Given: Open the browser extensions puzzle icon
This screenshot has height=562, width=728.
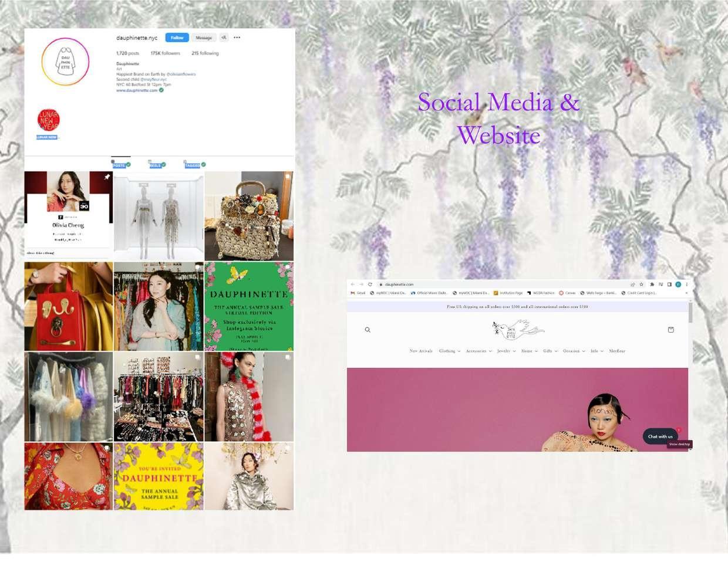Looking at the screenshot, I should click(652, 285).
